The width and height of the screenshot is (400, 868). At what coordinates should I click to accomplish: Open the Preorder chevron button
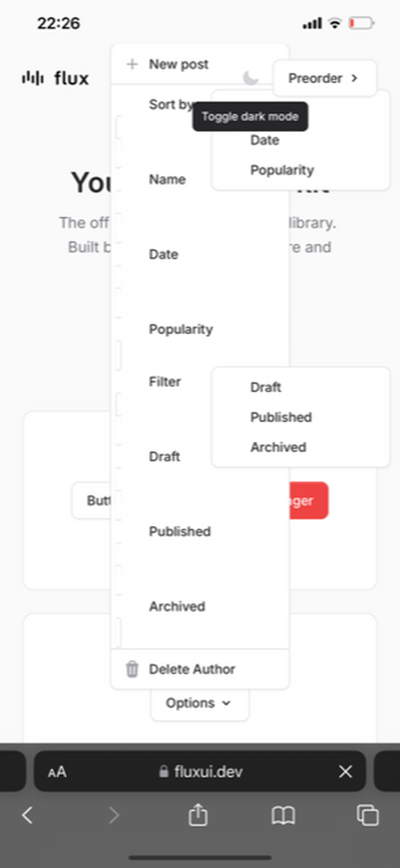tap(325, 78)
